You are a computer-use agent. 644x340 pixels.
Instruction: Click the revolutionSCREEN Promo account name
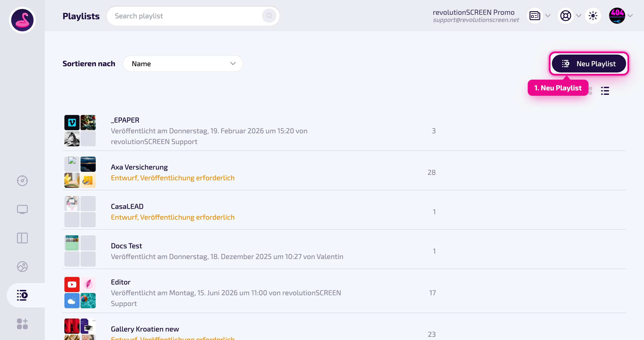[474, 12]
